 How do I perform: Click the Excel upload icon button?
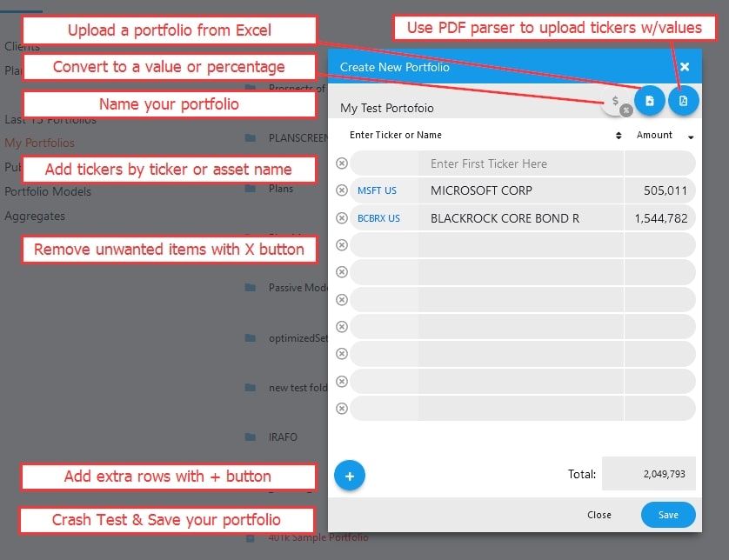(x=649, y=101)
